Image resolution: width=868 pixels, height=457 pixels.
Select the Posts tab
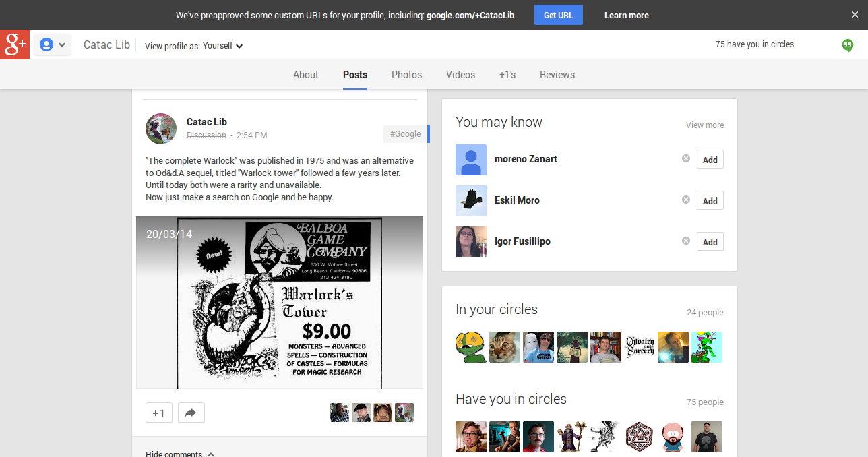click(x=355, y=75)
